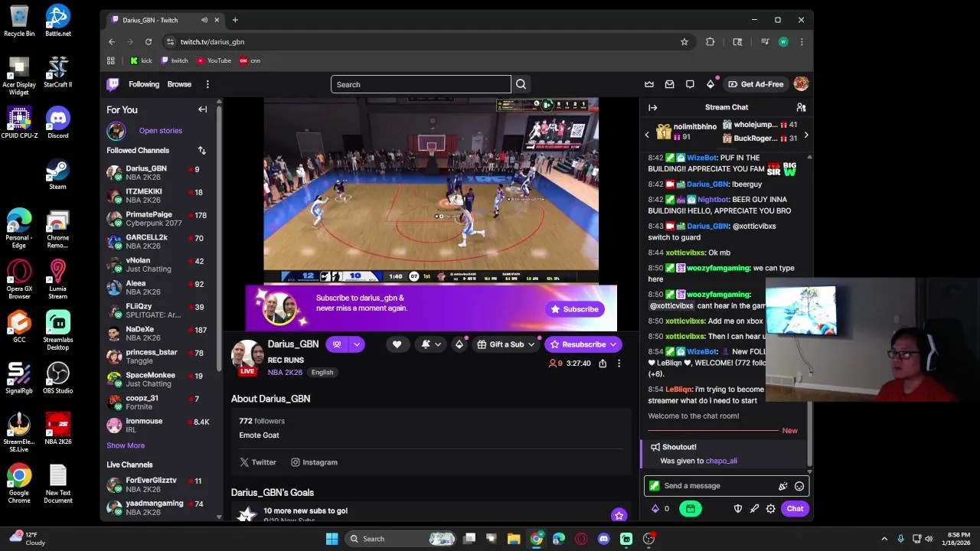Share the stream via share icon
Screen dimensions: 980x551
tap(603, 364)
